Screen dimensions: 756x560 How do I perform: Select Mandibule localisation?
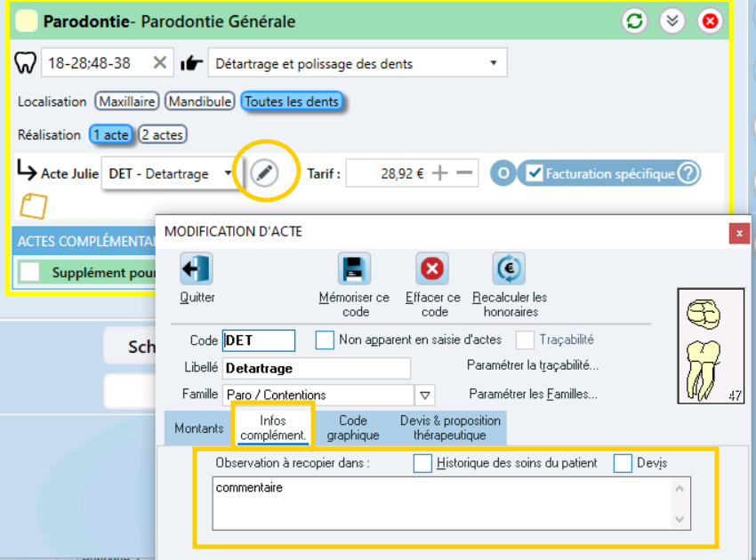pyautogui.click(x=200, y=101)
